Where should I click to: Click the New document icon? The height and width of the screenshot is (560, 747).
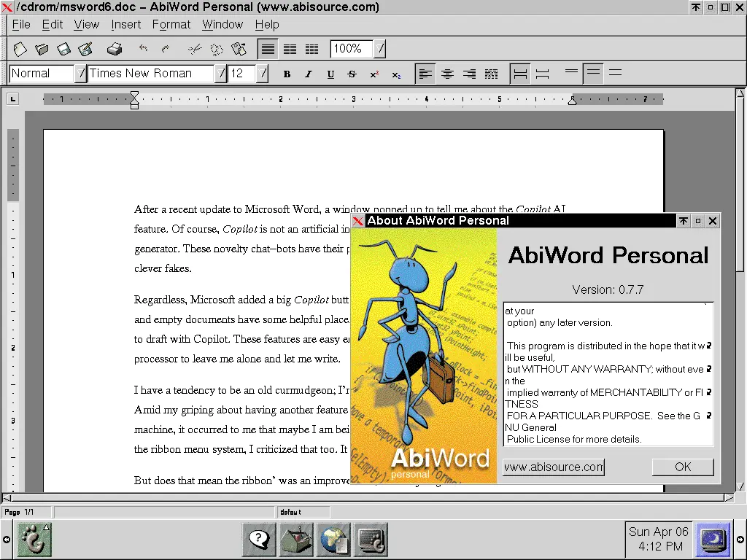click(20, 50)
